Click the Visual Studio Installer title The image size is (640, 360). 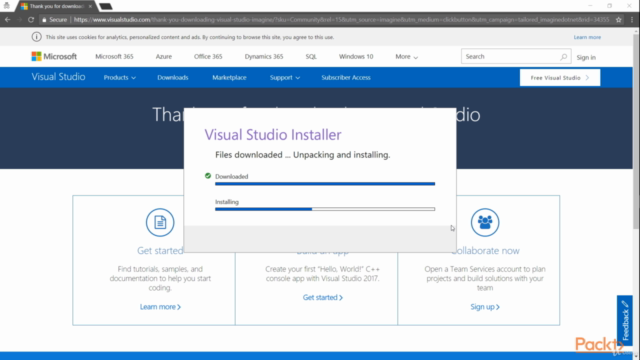click(x=273, y=135)
